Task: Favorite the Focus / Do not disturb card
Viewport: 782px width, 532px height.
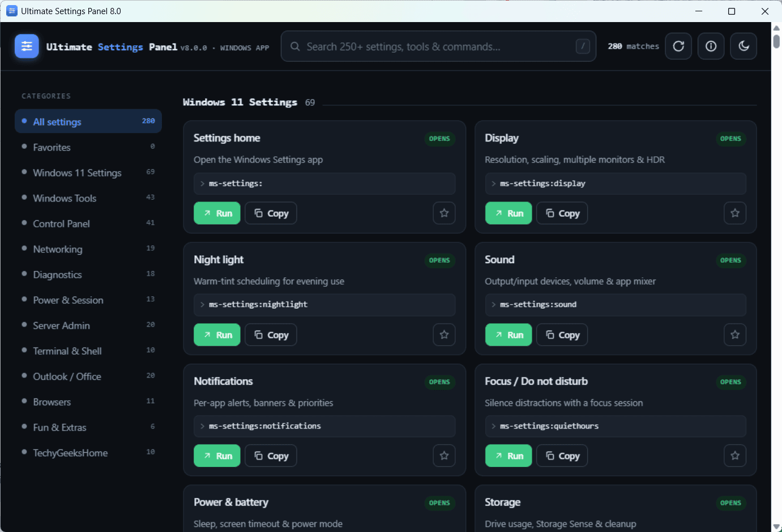Action: pyautogui.click(x=735, y=456)
